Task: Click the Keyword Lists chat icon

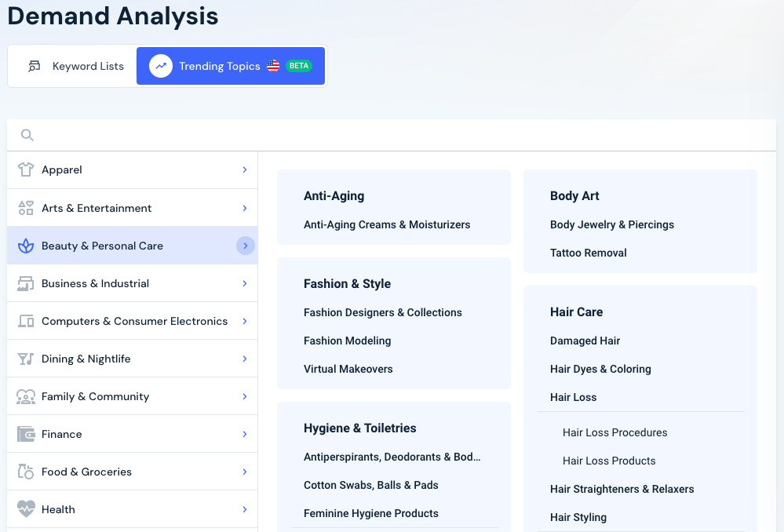Action: click(34, 66)
